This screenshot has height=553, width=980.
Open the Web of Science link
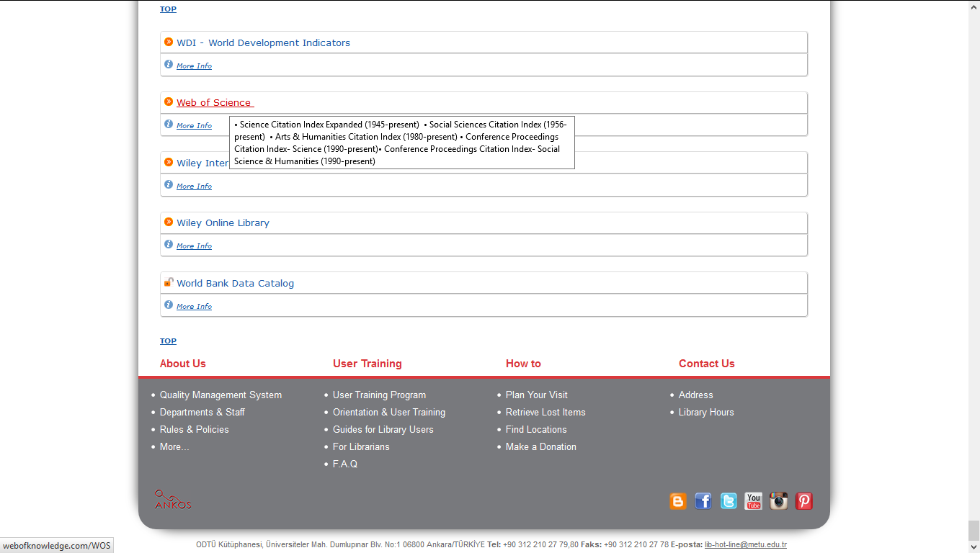click(x=215, y=103)
